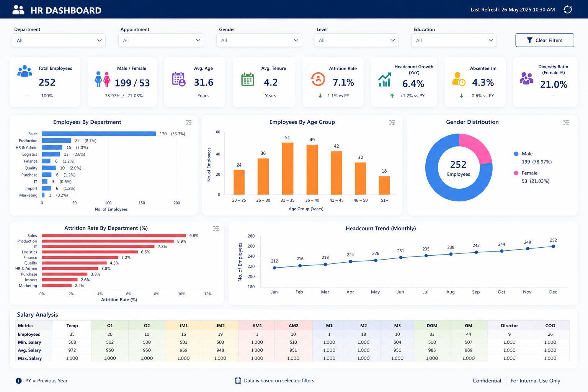Click the Male / Female figures icon

tap(103, 79)
